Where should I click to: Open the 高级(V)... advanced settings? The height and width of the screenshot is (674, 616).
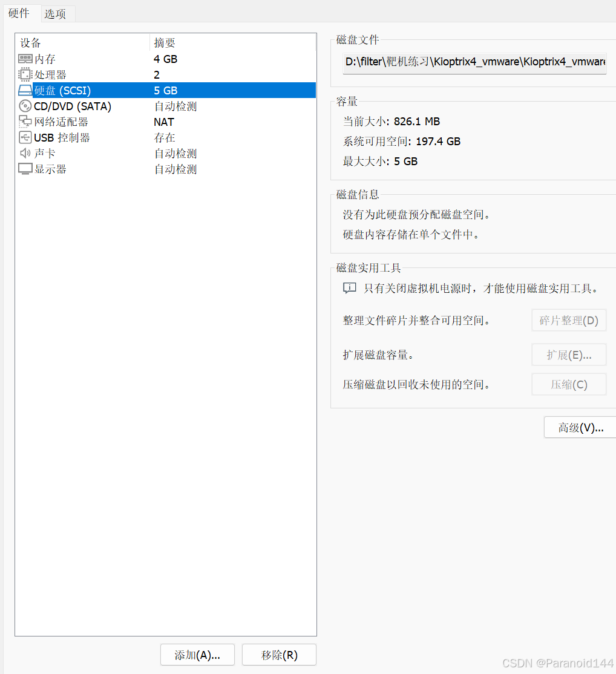click(580, 427)
